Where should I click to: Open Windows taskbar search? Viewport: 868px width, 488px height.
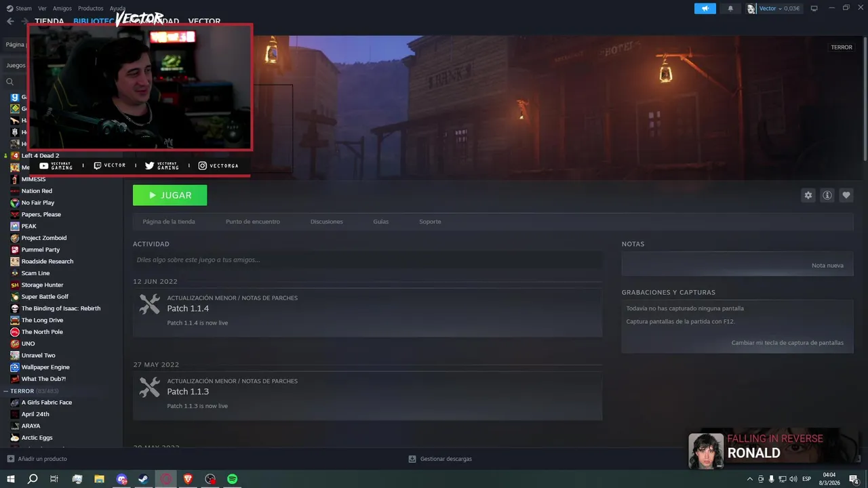point(33,479)
